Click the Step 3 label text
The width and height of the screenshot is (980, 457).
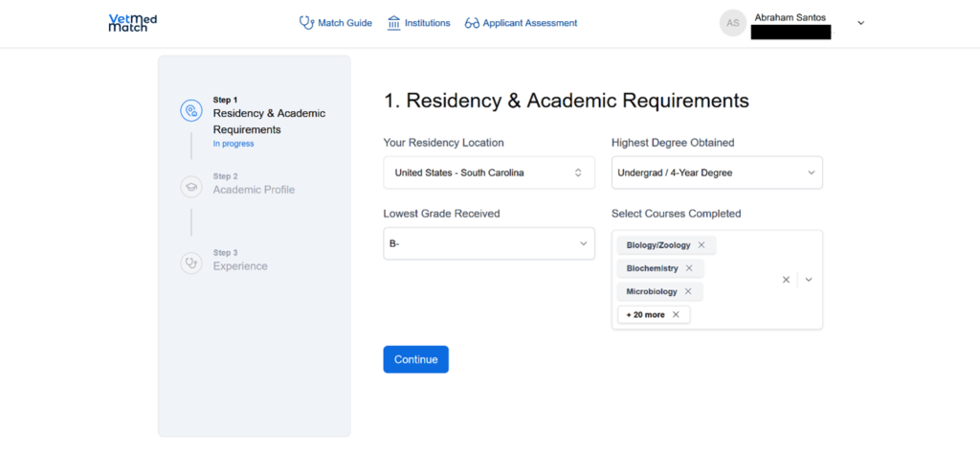(x=226, y=253)
